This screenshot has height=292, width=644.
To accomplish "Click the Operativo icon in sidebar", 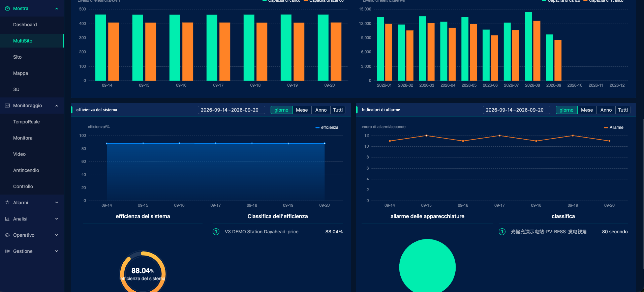I will 7,235.
